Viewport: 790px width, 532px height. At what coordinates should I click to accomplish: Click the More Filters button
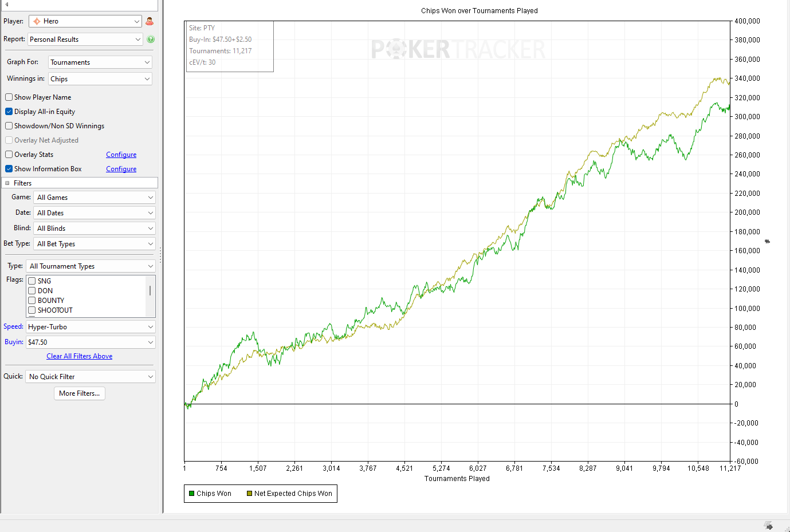tap(80, 393)
